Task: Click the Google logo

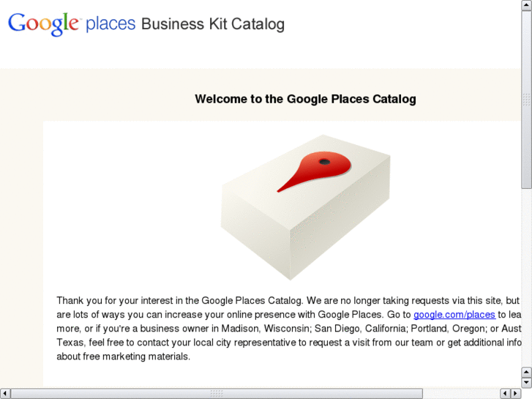Action: click(x=42, y=24)
